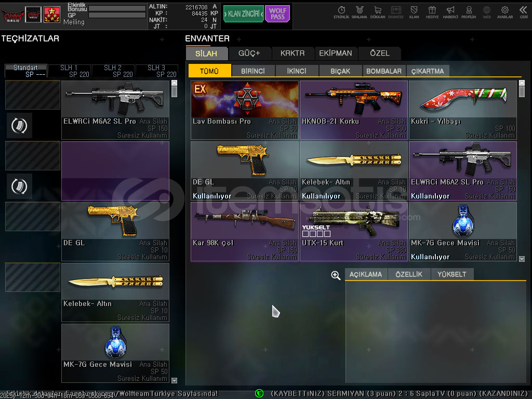Click the Geri back arrow

click(x=524, y=12)
